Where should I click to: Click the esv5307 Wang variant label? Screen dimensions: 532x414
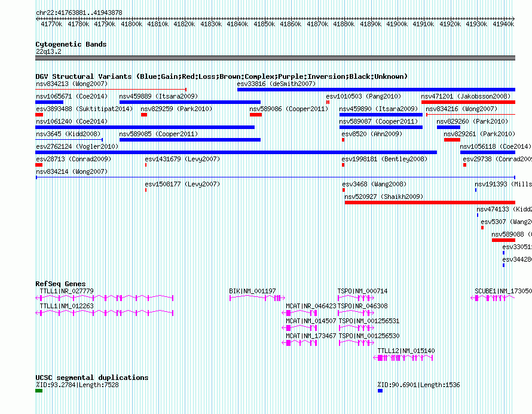point(506,222)
